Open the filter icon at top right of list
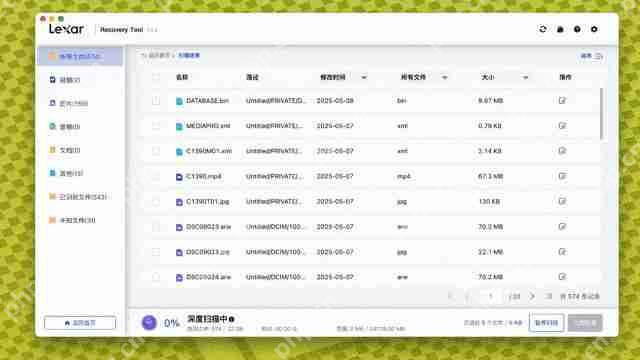This screenshot has width=640, height=360. tap(598, 56)
